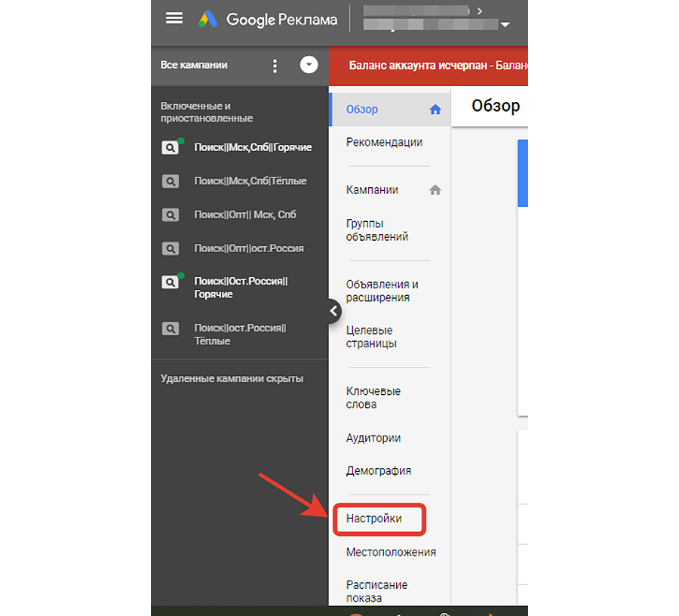Open the hamburger main menu
Screen dimensions: 679x616
point(174,18)
